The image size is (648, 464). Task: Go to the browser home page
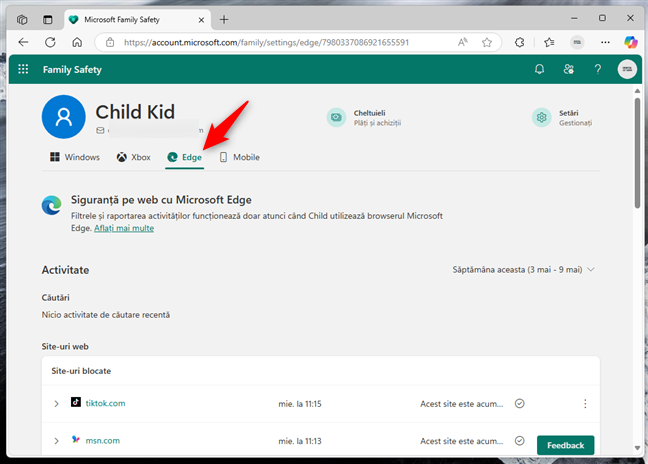pyautogui.click(x=77, y=42)
